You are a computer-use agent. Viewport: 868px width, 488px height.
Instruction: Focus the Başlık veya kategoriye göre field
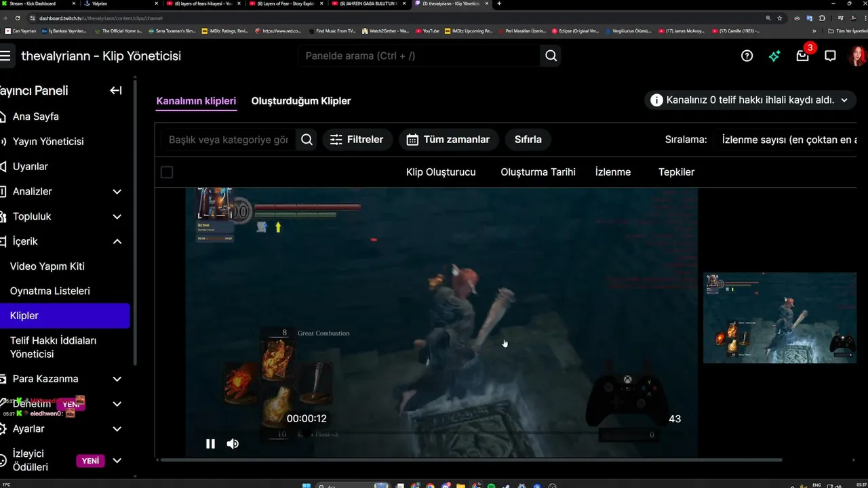click(x=229, y=140)
